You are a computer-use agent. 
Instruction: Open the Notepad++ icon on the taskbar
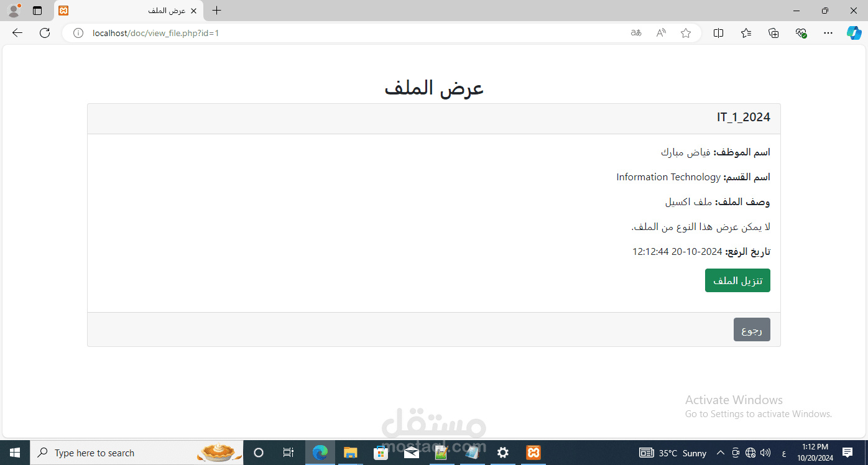(442, 453)
